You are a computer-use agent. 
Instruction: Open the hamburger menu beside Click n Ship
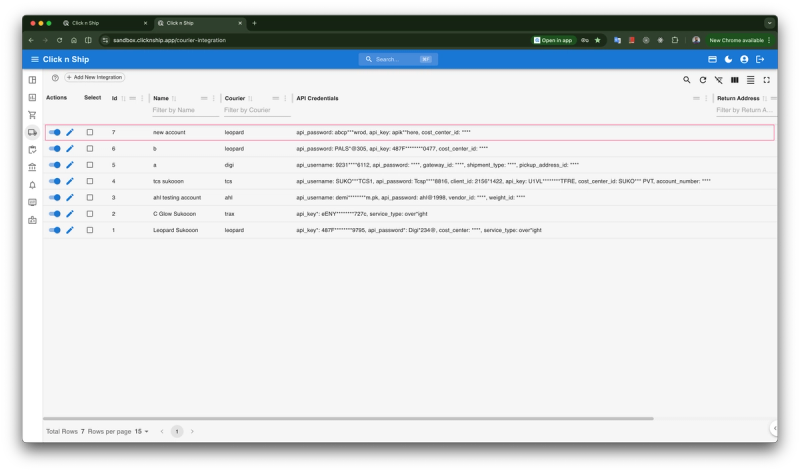pyautogui.click(x=35, y=59)
